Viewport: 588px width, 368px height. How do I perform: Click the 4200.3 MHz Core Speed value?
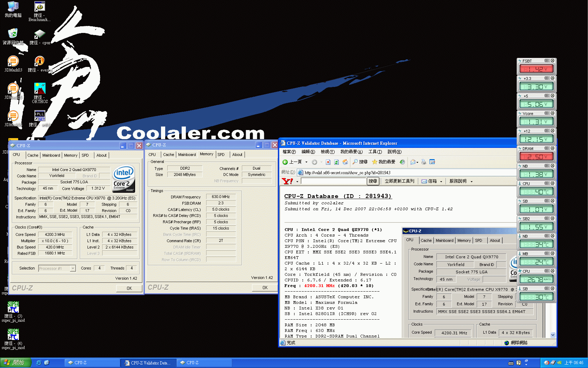[x=55, y=235]
